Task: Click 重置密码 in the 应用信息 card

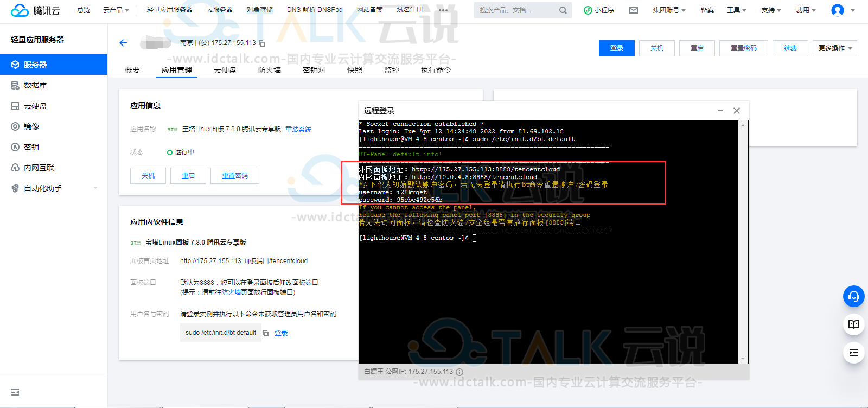Action: (x=235, y=176)
